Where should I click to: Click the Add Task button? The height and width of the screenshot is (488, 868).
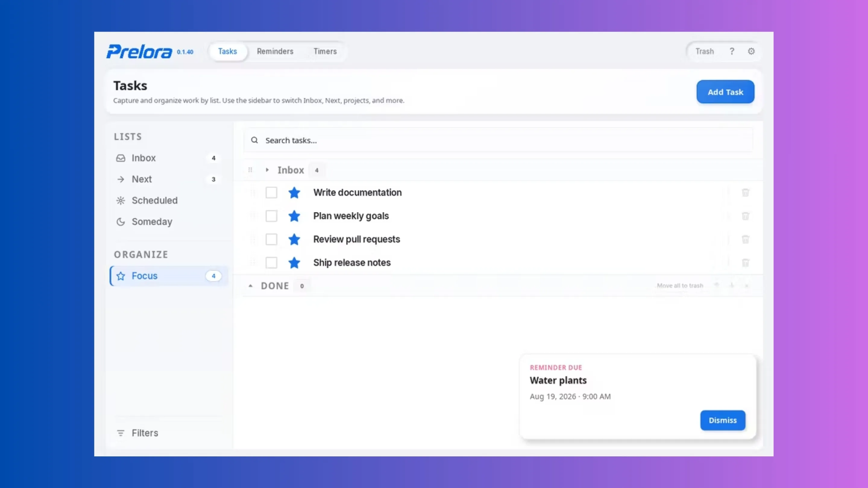725,92
